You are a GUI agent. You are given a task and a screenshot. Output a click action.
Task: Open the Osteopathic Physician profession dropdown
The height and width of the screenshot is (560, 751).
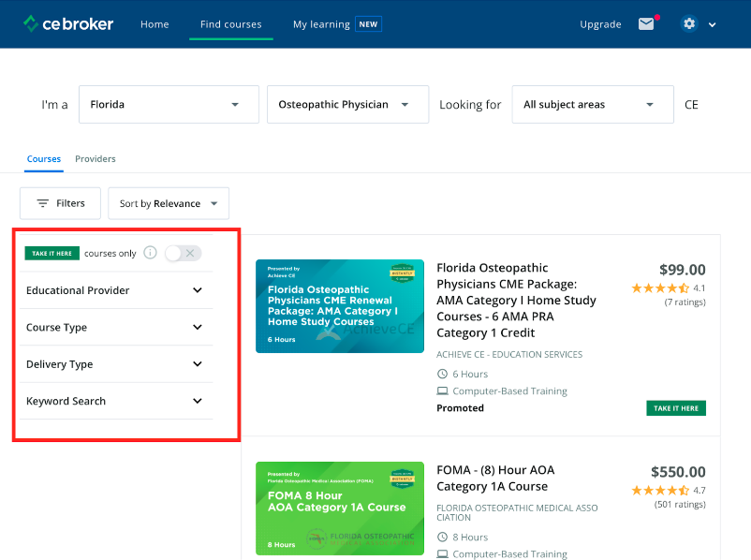point(347,105)
